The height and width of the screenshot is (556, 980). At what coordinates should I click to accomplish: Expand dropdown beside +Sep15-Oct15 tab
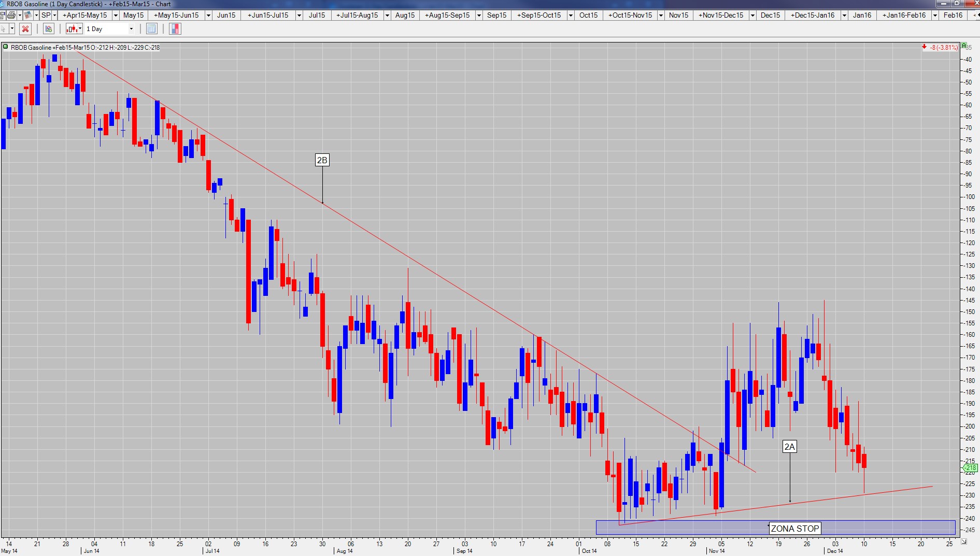pyautogui.click(x=571, y=16)
